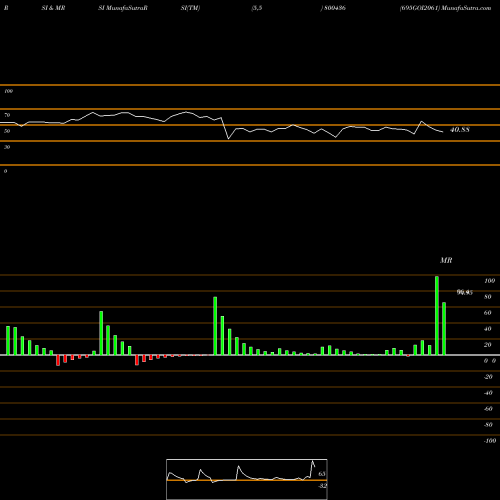Click the RSI axis label 70
This screenshot has height=500, width=500.
pyautogui.click(x=7, y=115)
